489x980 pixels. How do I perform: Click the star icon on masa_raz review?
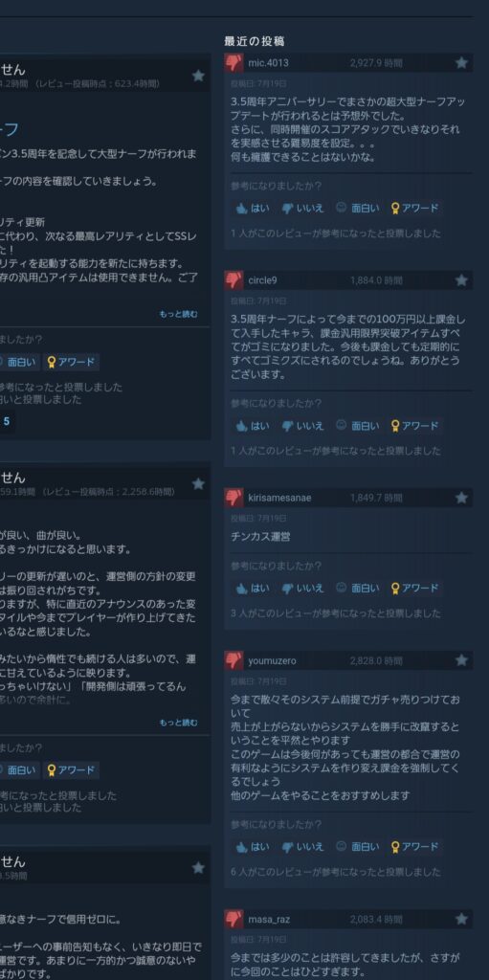(x=461, y=920)
